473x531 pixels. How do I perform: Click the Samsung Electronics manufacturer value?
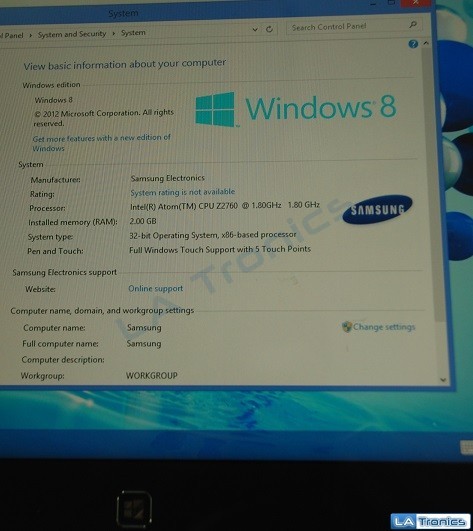(168, 178)
